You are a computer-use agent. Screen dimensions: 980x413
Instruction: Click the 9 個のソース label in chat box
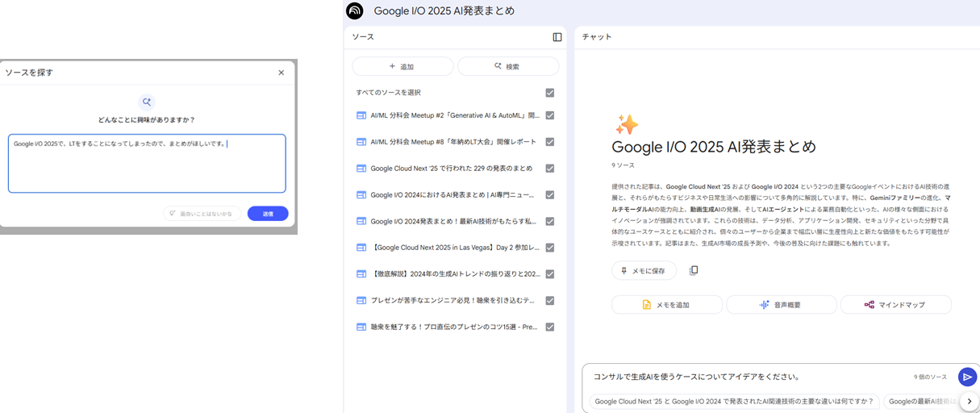pos(930,377)
